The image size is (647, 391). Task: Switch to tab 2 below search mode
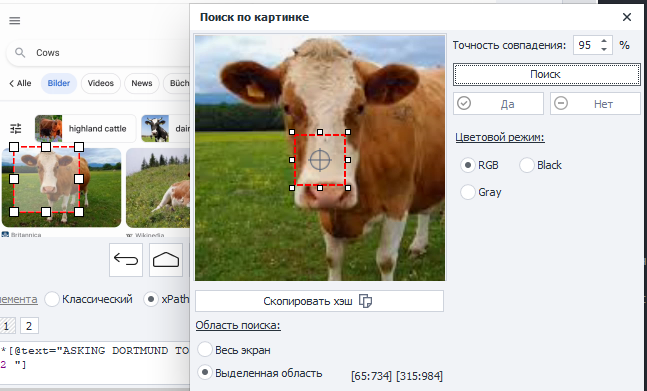click(x=29, y=326)
